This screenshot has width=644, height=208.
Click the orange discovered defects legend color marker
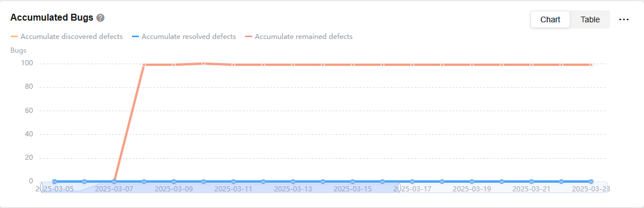(x=14, y=37)
